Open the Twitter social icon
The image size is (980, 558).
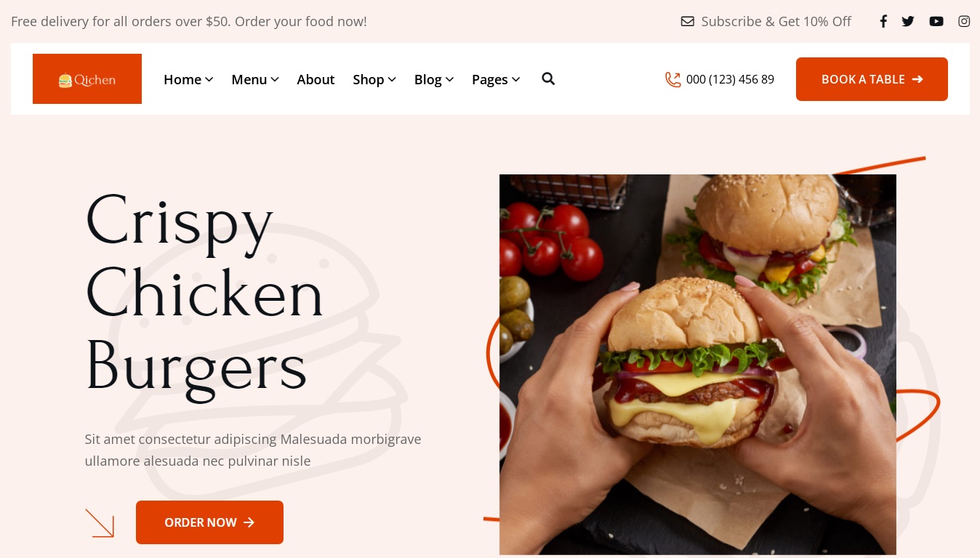[x=908, y=22]
